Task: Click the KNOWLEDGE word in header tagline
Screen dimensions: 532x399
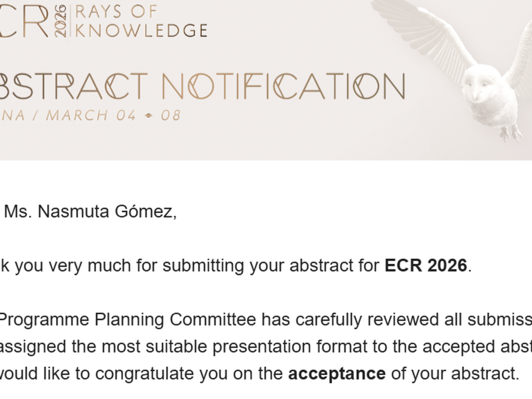Action: click(x=141, y=31)
